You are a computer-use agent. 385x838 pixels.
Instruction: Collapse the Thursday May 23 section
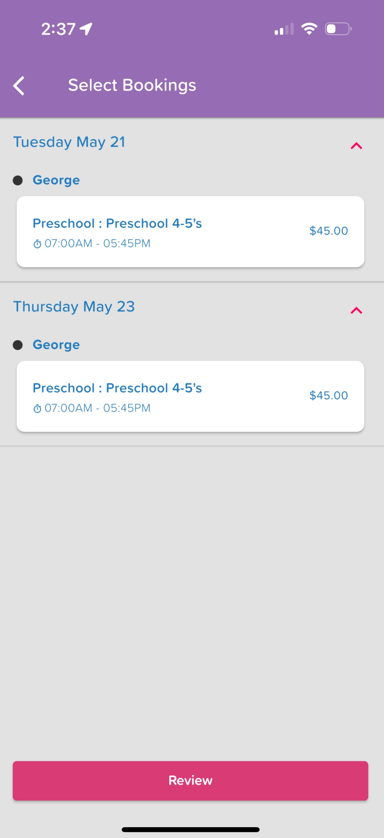356,310
